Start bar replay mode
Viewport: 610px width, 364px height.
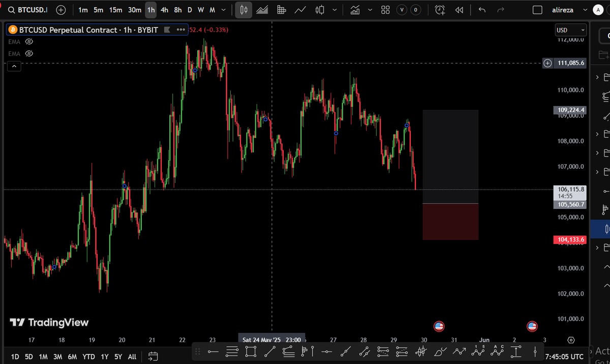(459, 10)
